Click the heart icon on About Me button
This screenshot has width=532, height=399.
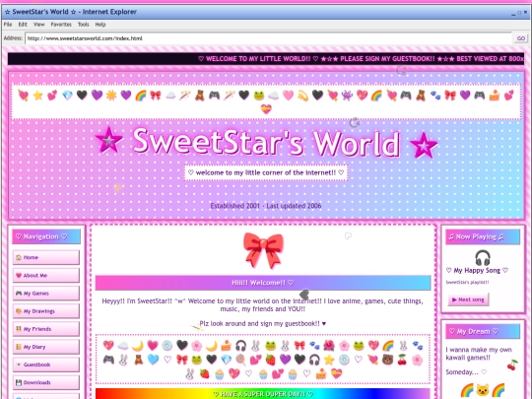click(19, 276)
